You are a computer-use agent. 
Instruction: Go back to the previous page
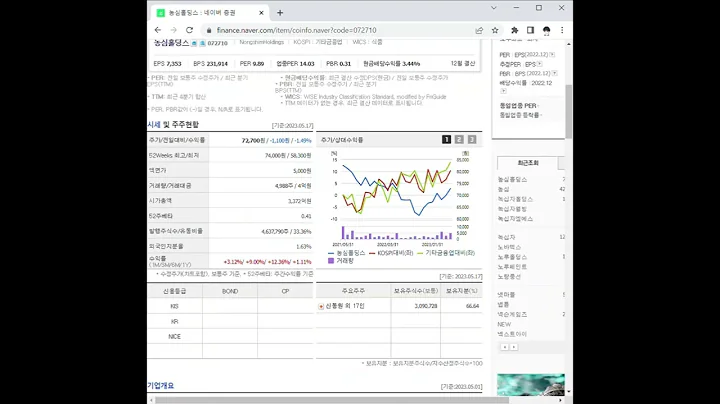(158, 30)
